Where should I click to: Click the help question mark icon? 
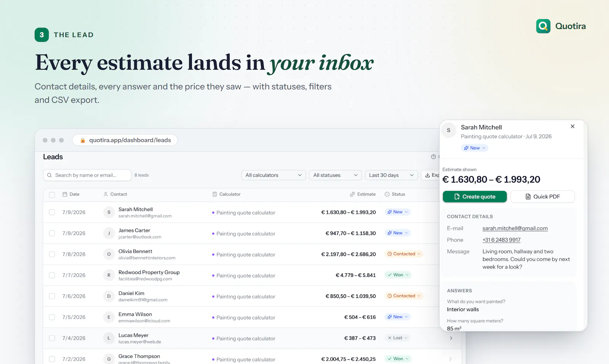(433, 157)
